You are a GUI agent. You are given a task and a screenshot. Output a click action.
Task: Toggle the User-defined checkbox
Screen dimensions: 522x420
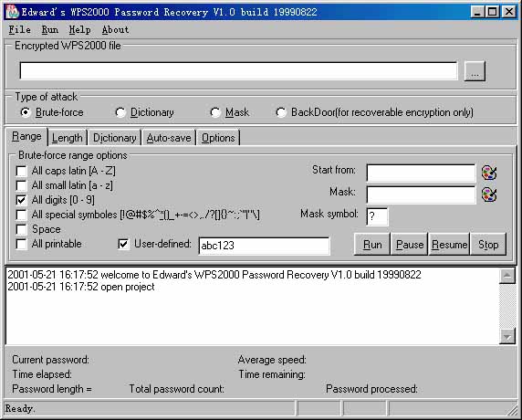point(123,244)
